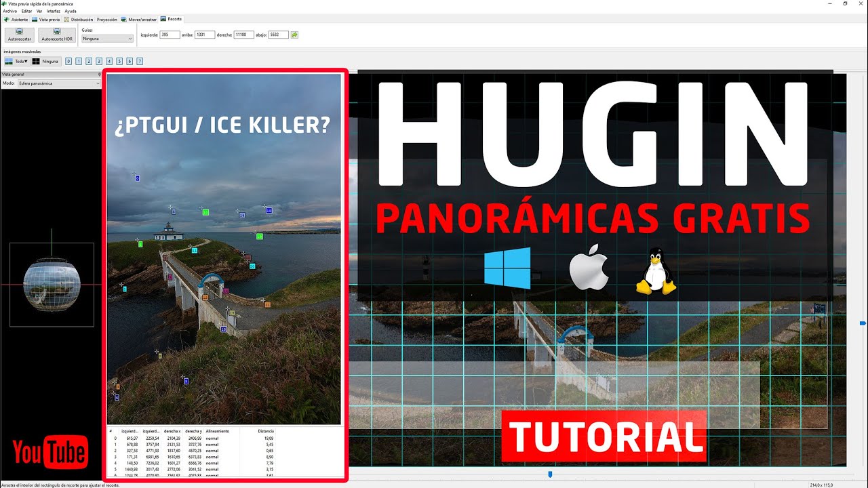Edit the izquierda crop value field
Viewport: 868px width, 488px height.
(x=170, y=35)
